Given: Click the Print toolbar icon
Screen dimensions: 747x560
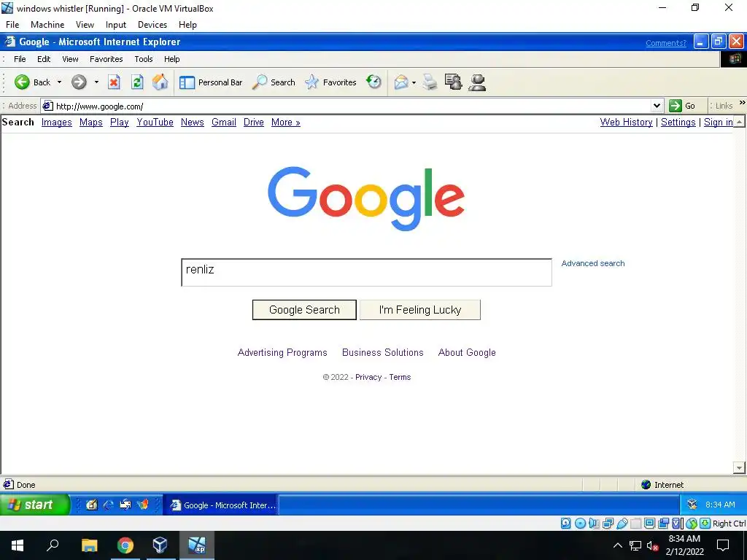Looking at the screenshot, I should (430, 82).
